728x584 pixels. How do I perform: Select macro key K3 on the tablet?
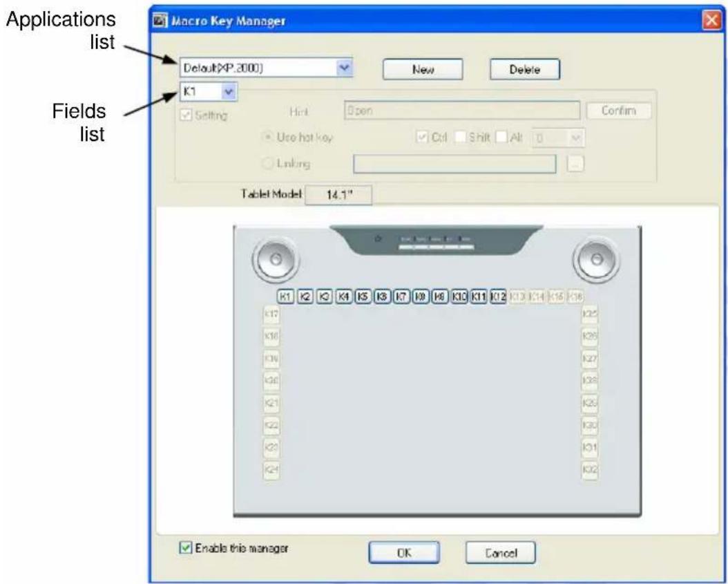click(x=324, y=296)
